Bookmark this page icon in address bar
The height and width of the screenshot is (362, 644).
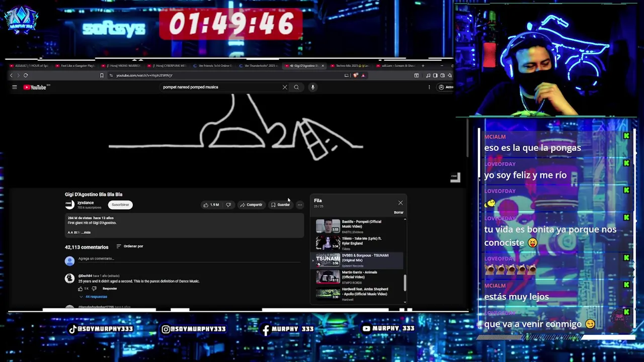102,75
